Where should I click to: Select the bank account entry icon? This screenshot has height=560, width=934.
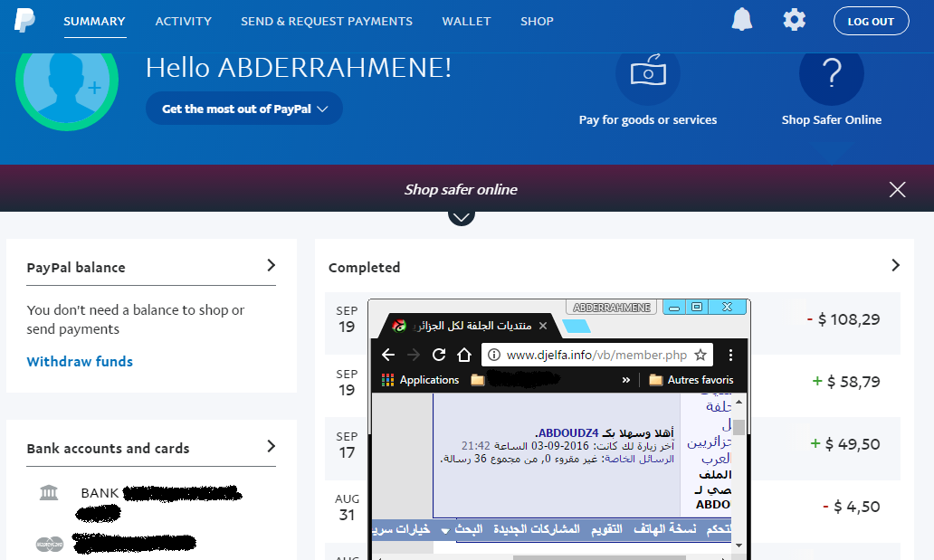[x=49, y=493]
